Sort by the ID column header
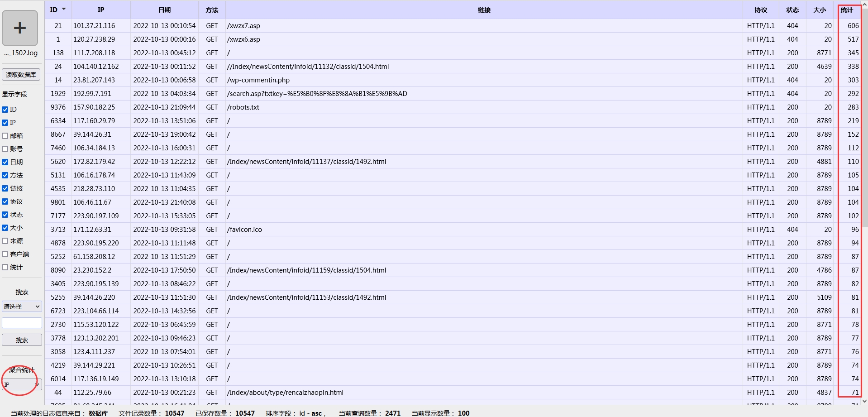This screenshot has height=417, width=868. click(57, 10)
